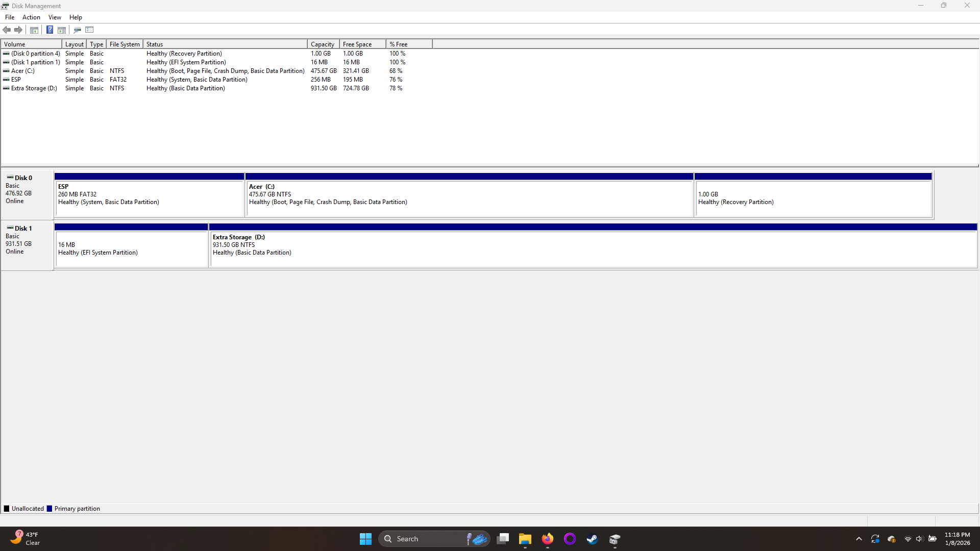Click Show/Hide Action Pane toolbar icon
This screenshot has height=551, width=980.
tap(62, 30)
